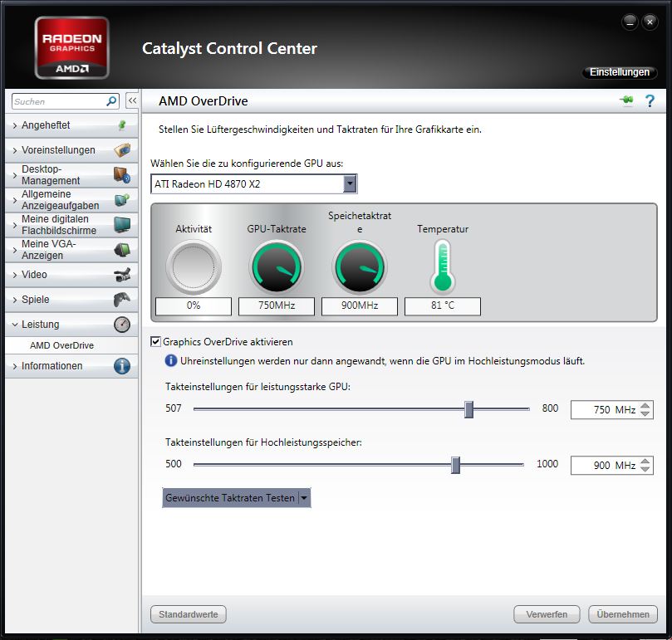Image resolution: width=672 pixels, height=640 pixels.
Task: Click the digital flat panel monitor icon
Action: 122,224
